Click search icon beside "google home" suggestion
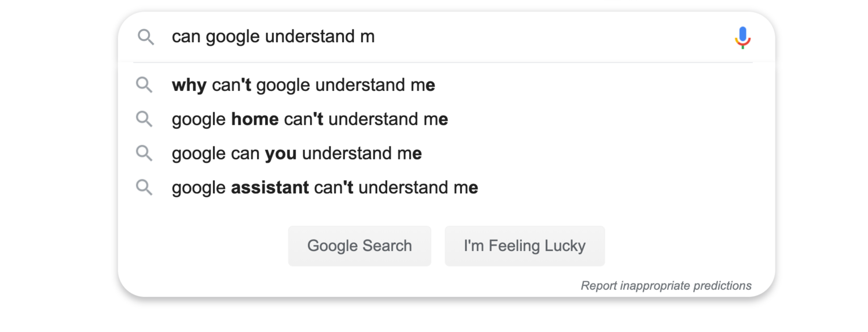868x332 pixels. pos(144,119)
